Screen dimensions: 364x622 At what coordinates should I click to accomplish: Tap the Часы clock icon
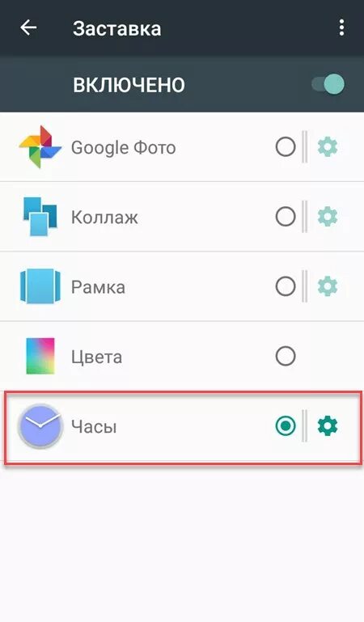[x=40, y=426]
